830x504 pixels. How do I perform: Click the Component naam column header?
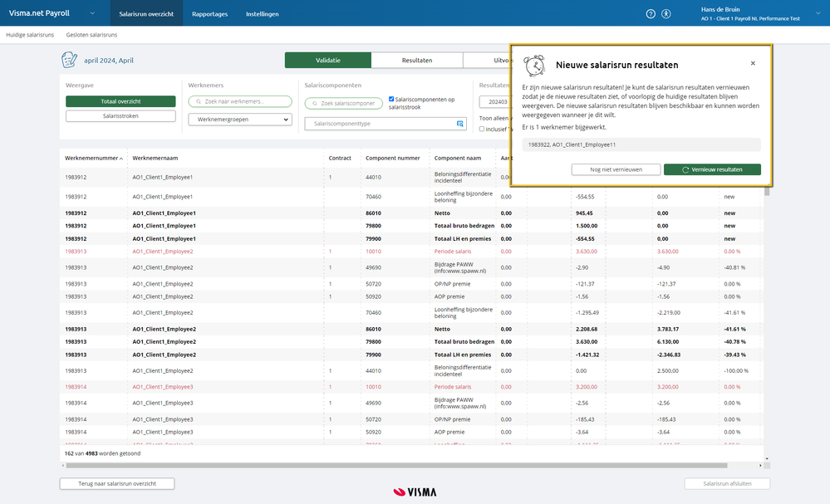pos(458,158)
